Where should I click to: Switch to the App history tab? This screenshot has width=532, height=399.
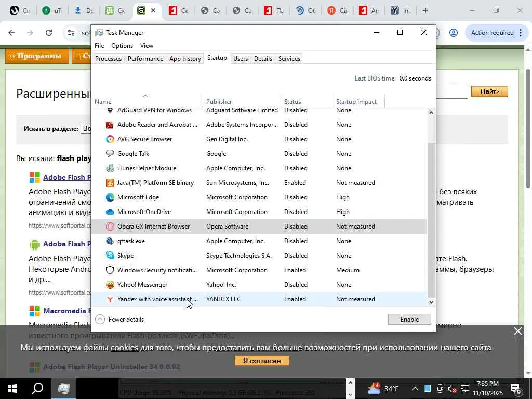185,59
